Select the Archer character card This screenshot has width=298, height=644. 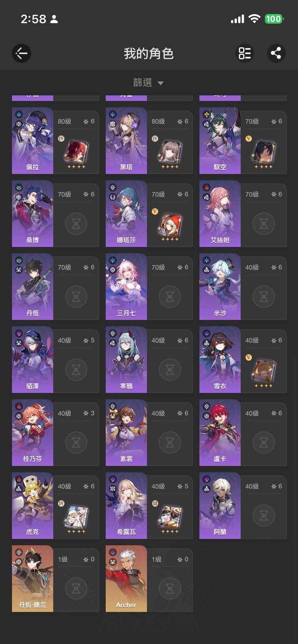tap(149, 579)
